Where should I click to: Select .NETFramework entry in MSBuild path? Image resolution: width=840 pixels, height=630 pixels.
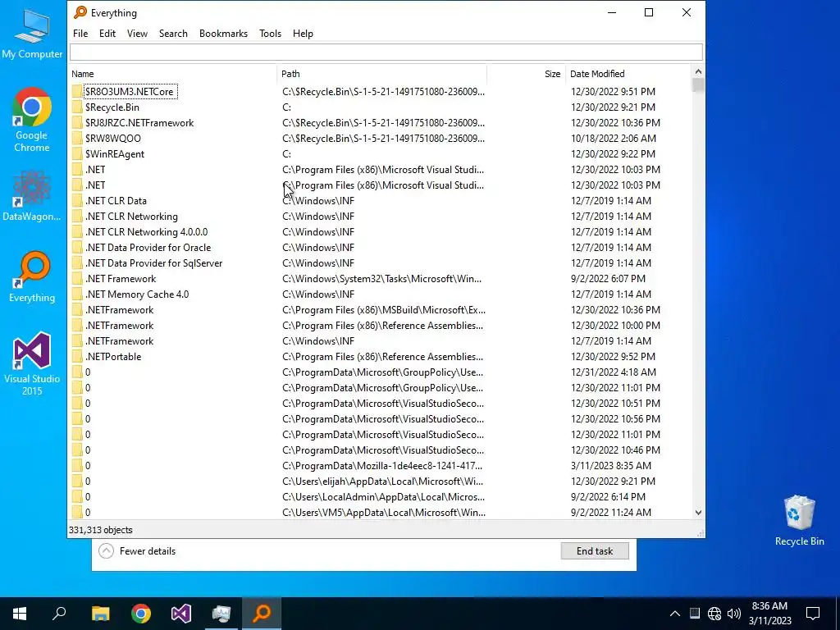120,309
